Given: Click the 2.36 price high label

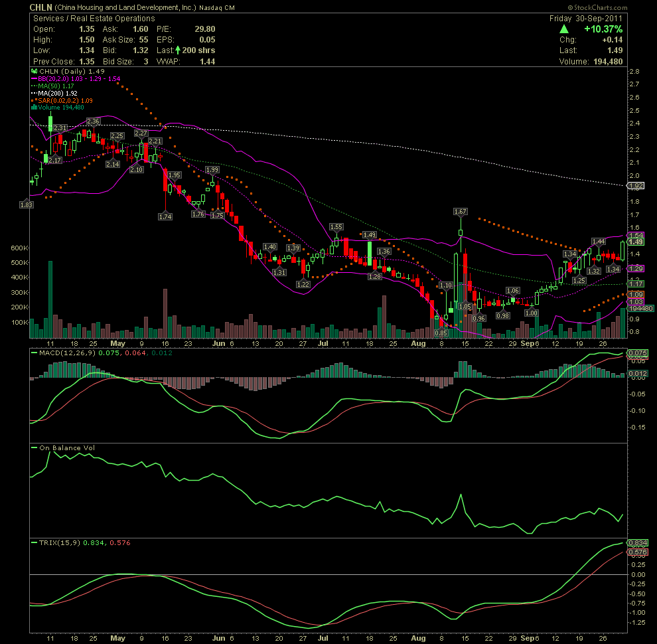Looking at the screenshot, I should (93, 121).
